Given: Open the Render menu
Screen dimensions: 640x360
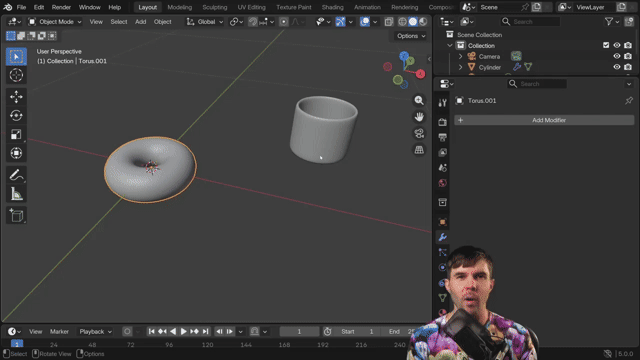Looking at the screenshot, I should click(x=61, y=7).
